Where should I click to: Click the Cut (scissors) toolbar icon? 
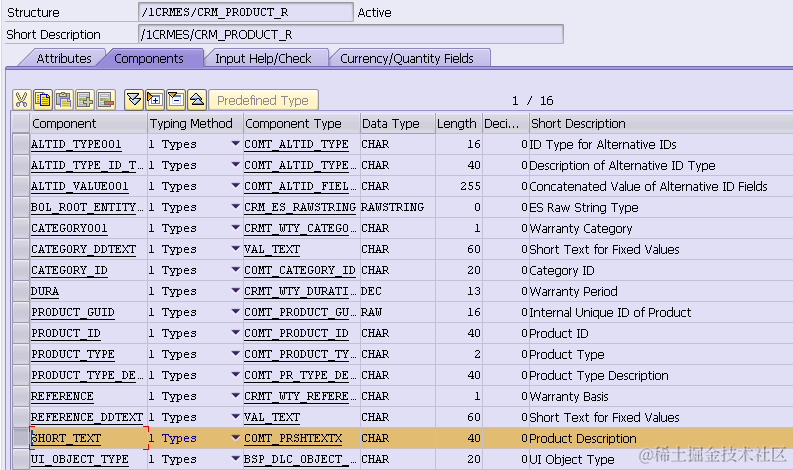(21, 100)
